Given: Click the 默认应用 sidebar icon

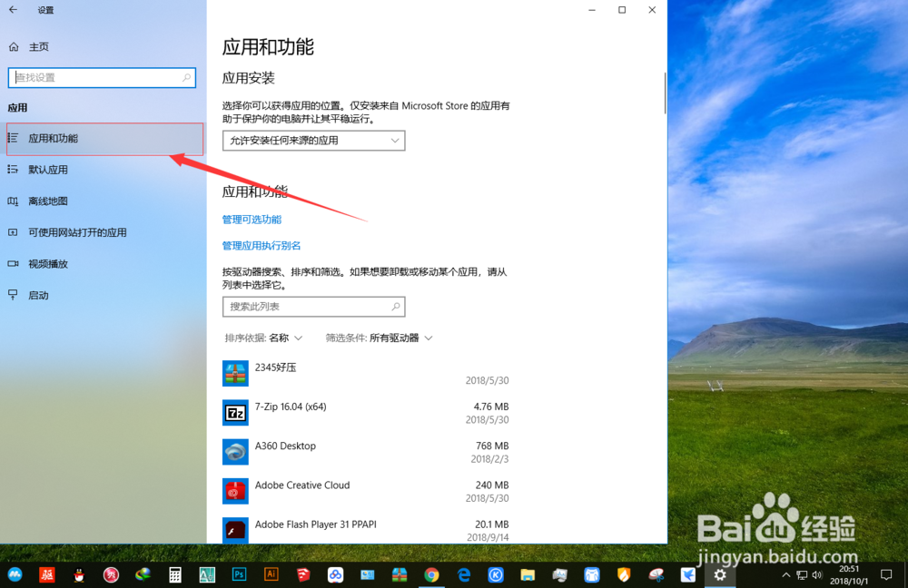Looking at the screenshot, I should pyautogui.click(x=14, y=169).
